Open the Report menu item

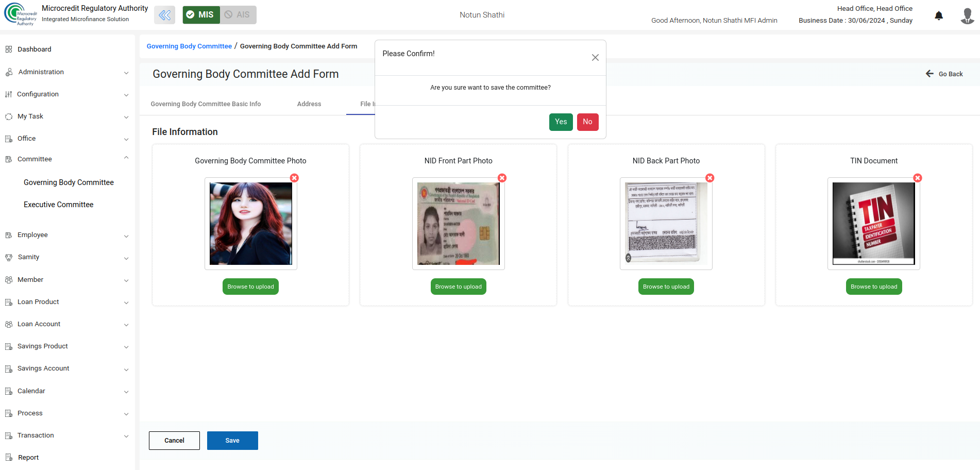point(28,458)
